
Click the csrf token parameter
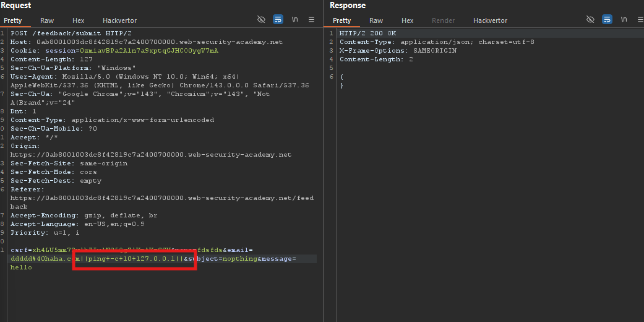[x=90, y=250]
